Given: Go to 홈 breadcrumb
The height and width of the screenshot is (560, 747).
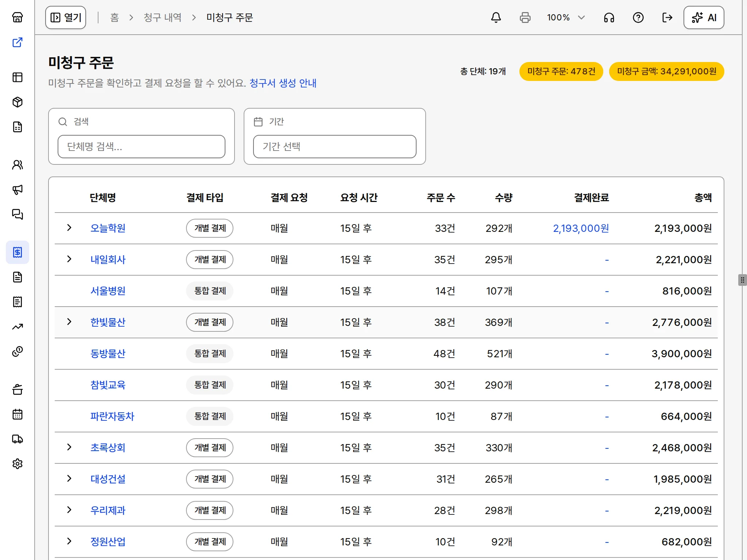Looking at the screenshot, I should tap(115, 17).
